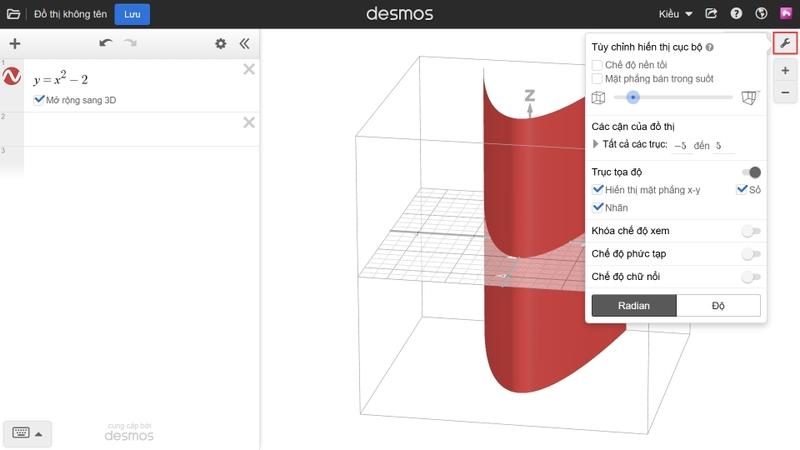Click the Lưu save button
The height and width of the screenshot is (450, 800).
click(x=132, y=14)
